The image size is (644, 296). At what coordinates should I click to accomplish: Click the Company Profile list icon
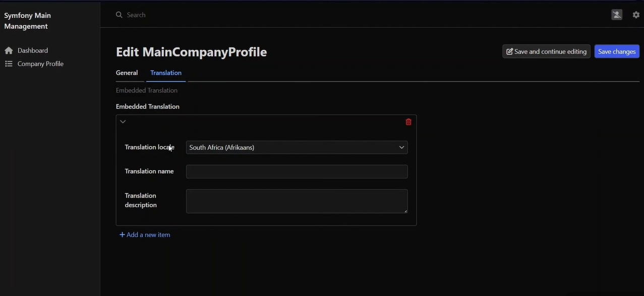tap(9, 64)
